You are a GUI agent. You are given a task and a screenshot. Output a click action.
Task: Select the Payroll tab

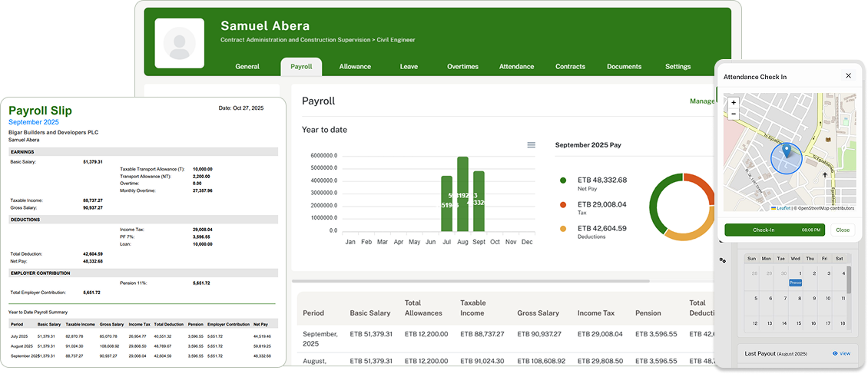tap(301, 66)
